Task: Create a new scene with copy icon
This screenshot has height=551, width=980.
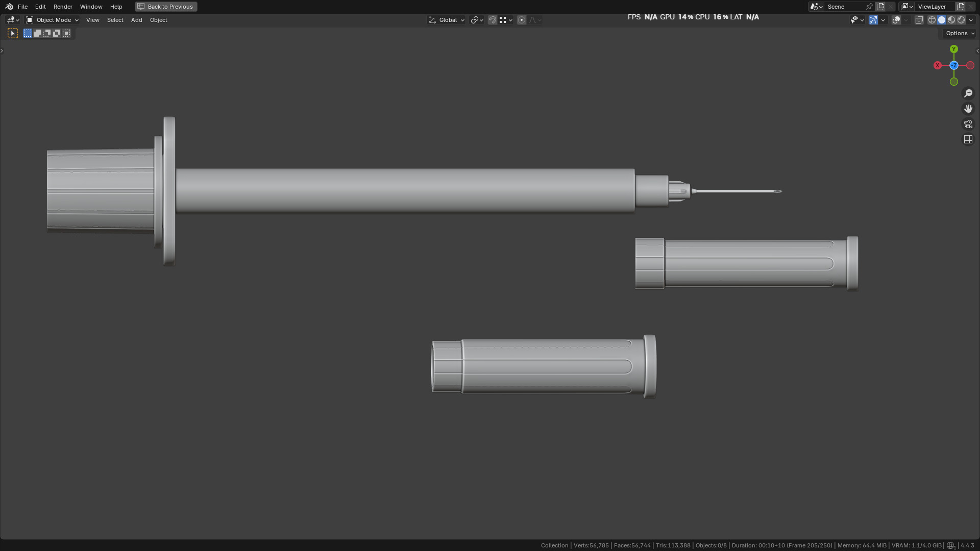Action: coord(880,7)
